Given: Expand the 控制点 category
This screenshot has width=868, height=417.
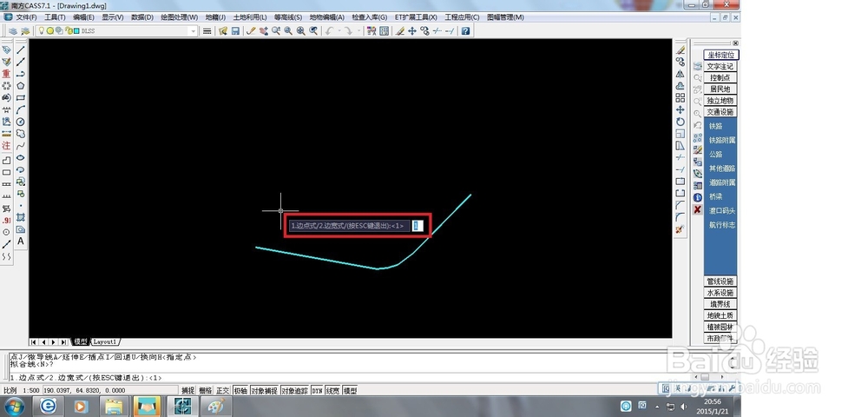Looking at the screenshot, I should (x=720, y=77).
